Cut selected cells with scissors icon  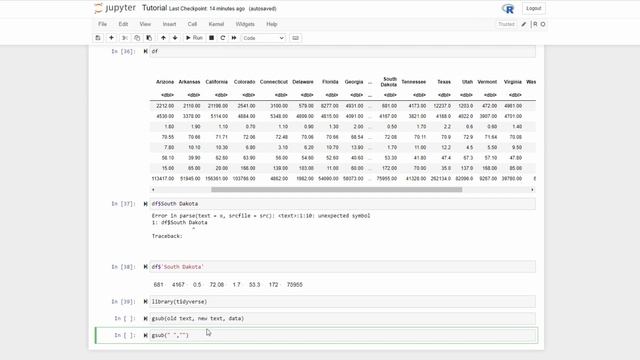[x=125, y=38]
